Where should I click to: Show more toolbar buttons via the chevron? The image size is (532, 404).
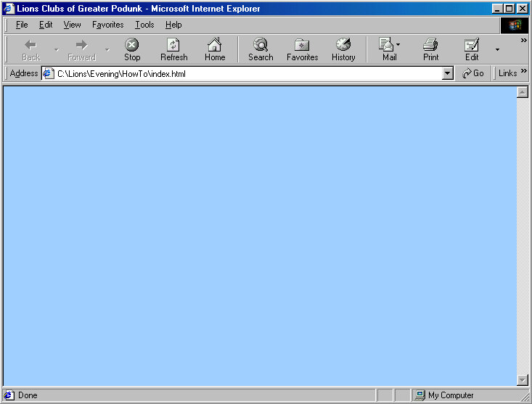click(523, 40)
